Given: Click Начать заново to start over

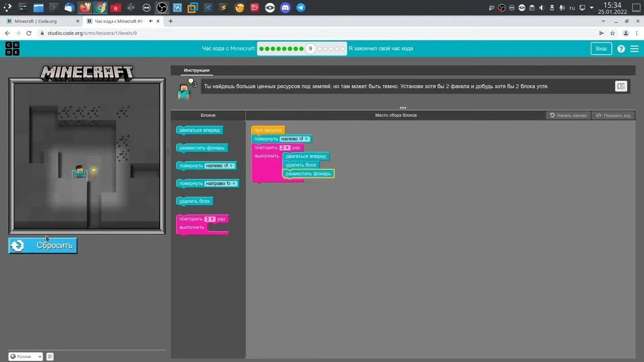Looking at the screenshot, I should click(x=568, y=115).
